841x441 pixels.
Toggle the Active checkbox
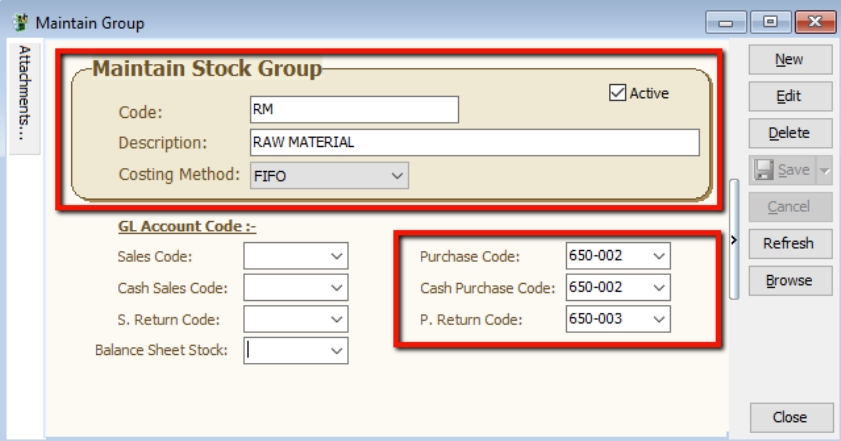click(x=618, y=93)
